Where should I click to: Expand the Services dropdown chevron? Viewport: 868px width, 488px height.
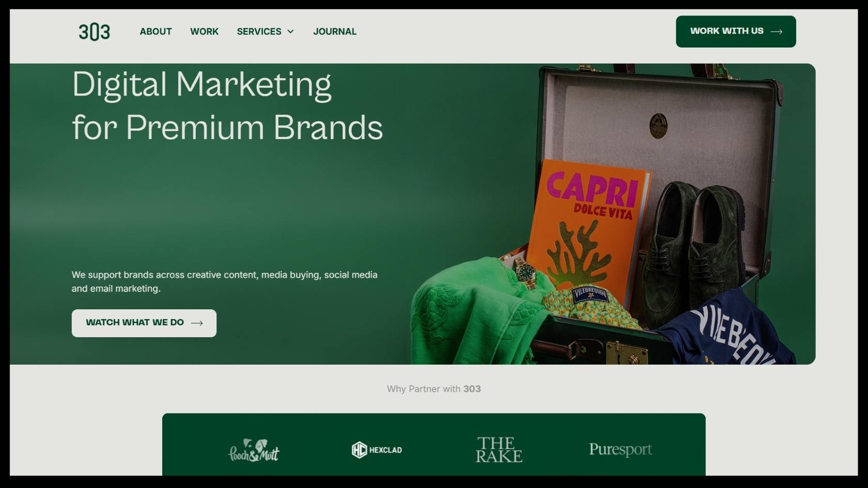(291, 32)
